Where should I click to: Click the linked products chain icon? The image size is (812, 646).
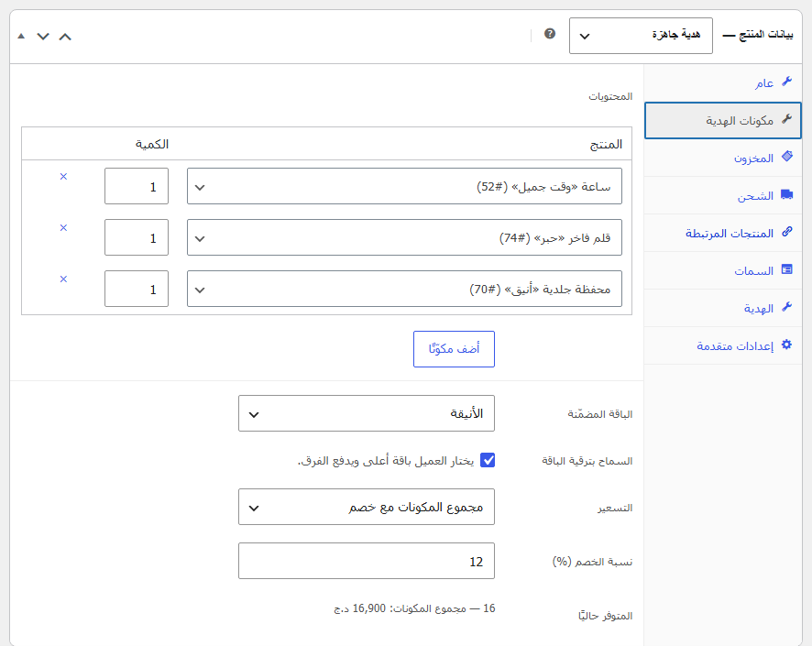(x=786, y=232)
